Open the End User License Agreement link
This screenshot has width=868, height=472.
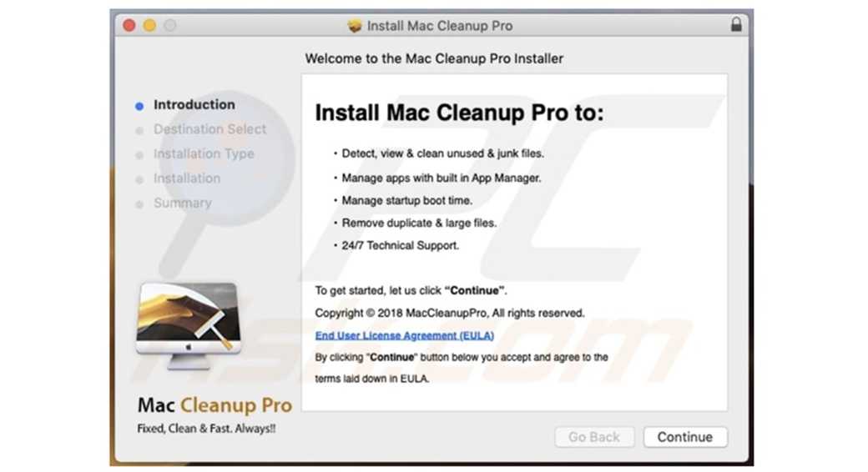click(404, 335)
